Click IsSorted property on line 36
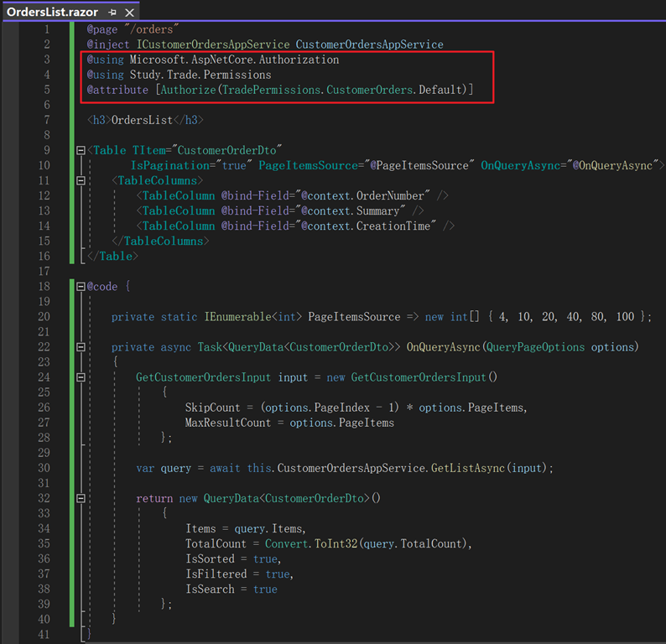This screenshot has height=644, width=666. (210, 558)
